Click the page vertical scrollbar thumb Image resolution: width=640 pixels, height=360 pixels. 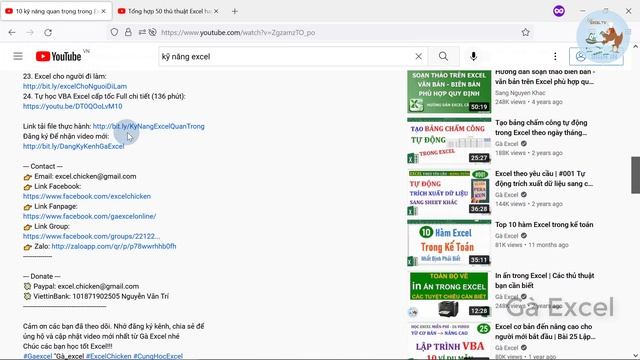[636, 175]
